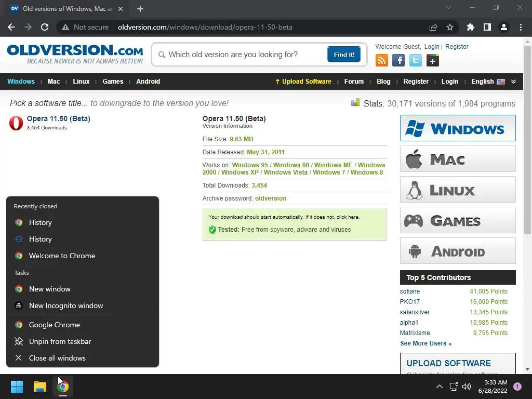Viewport: 532px width, 399px height.
Task: Open the Games nav menu item
Action: (x=113, y=82)
